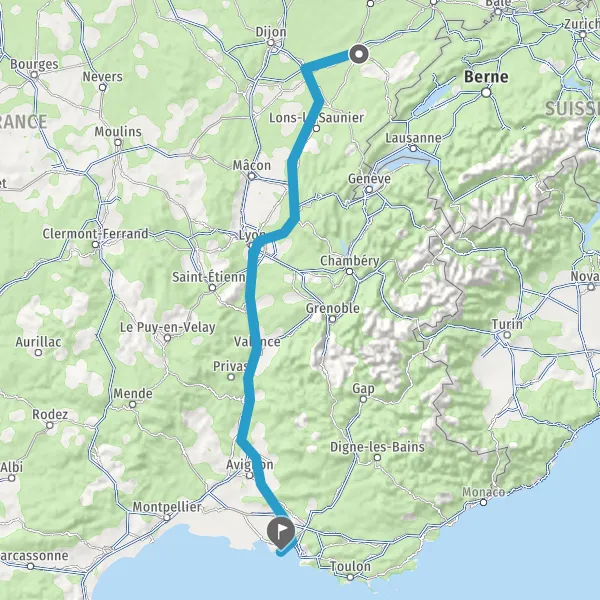Click the Nevers city dot
600x600 pixels.
tap(102, 87)
